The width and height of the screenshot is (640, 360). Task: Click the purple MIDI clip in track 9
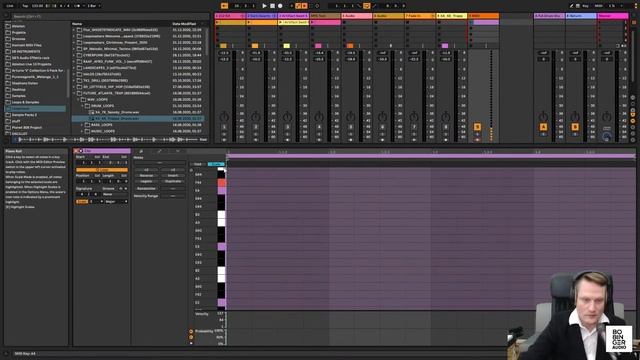point(486,22)
